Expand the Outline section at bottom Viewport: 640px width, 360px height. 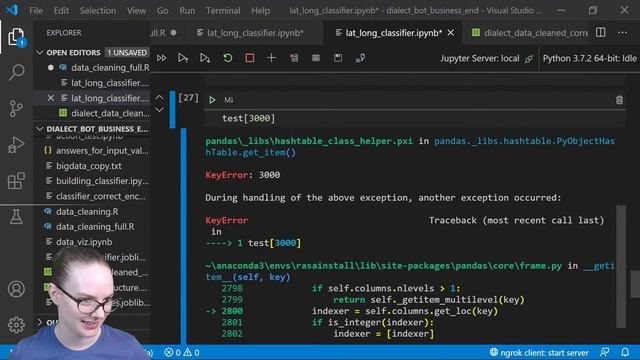40,322
